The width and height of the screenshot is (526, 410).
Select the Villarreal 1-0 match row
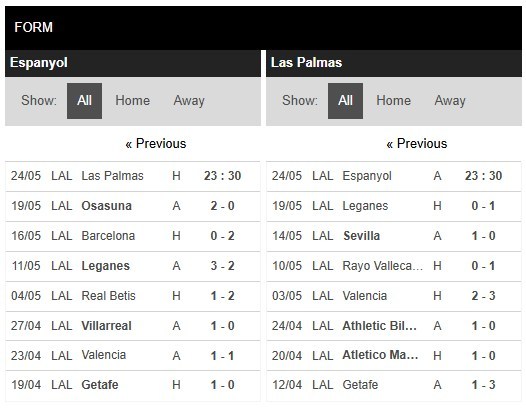(x=133, y=326)
